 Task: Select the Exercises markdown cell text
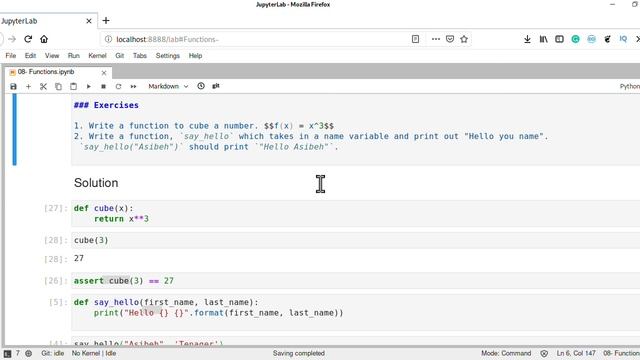pos(356,130)
